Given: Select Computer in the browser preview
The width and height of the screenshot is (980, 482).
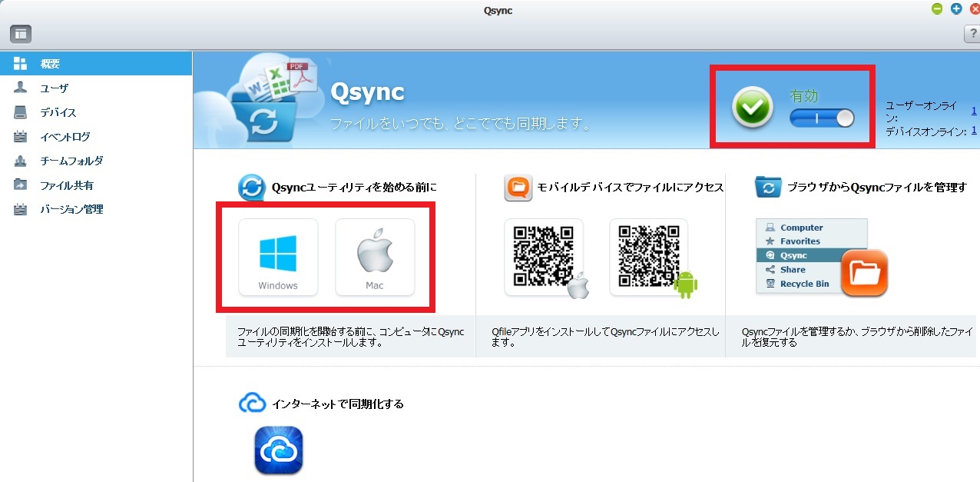Looking at the screenshot, I should point(801,228).
